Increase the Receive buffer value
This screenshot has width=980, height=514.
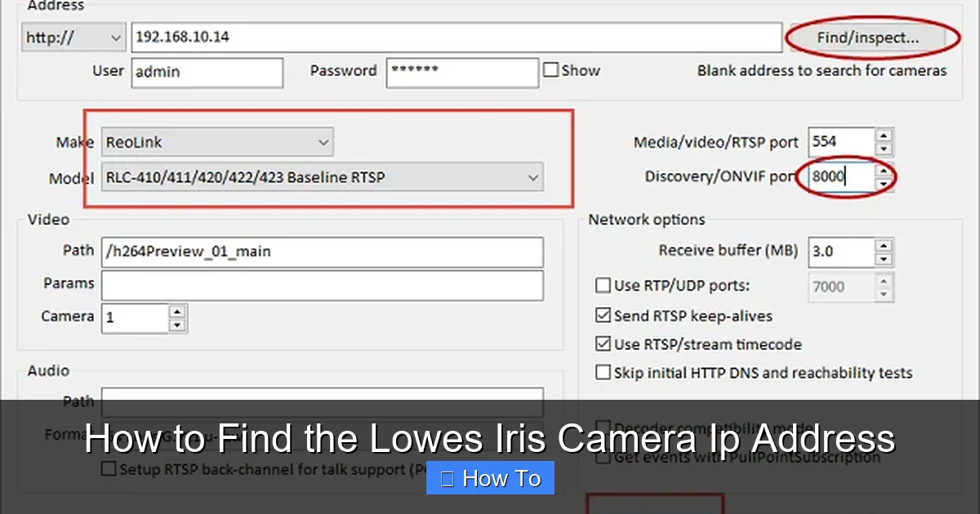click(884, 245)
